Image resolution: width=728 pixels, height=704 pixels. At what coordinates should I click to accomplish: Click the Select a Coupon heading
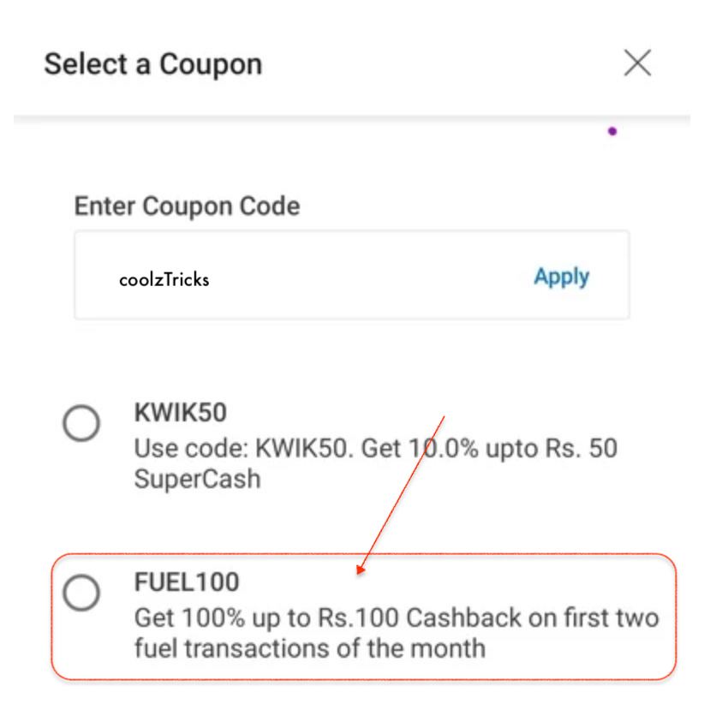pos(152,63)
